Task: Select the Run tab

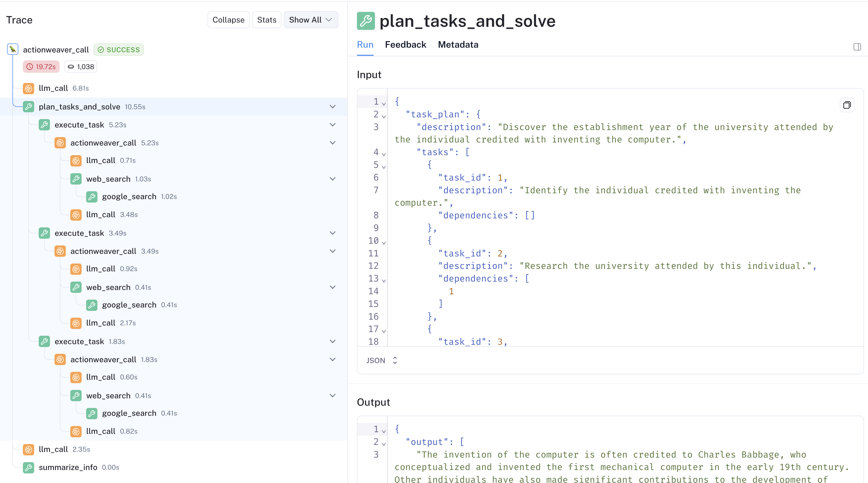Action: (x=365, y=44)
